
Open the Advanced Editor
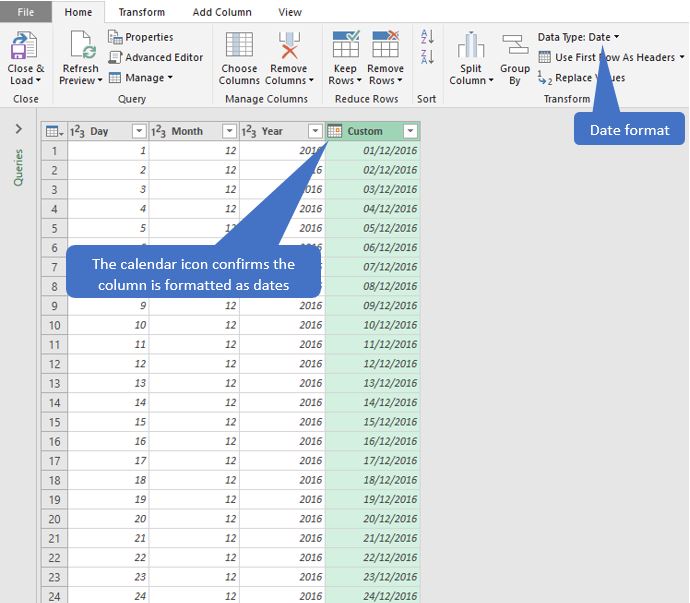156,57
